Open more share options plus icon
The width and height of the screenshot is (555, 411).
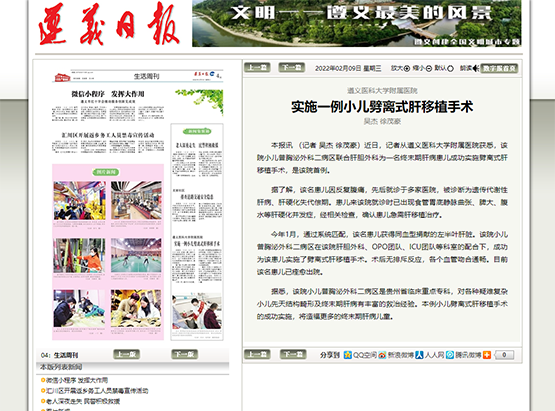[x=487, y=355]
